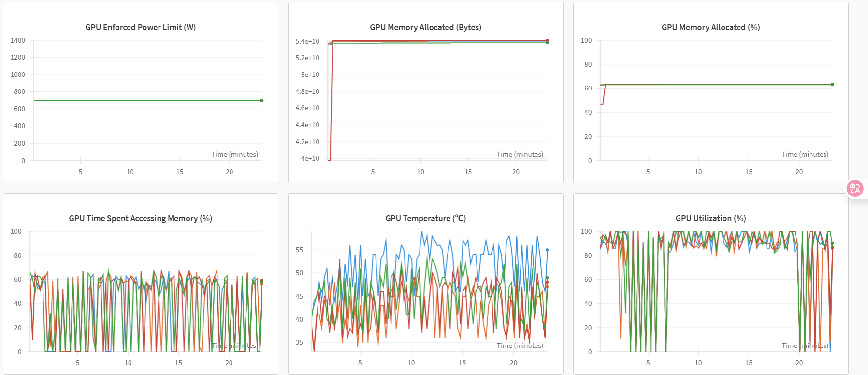
Task: Click red end marker on Memory Allocated (Bytes)
Action: click(547, 41)
